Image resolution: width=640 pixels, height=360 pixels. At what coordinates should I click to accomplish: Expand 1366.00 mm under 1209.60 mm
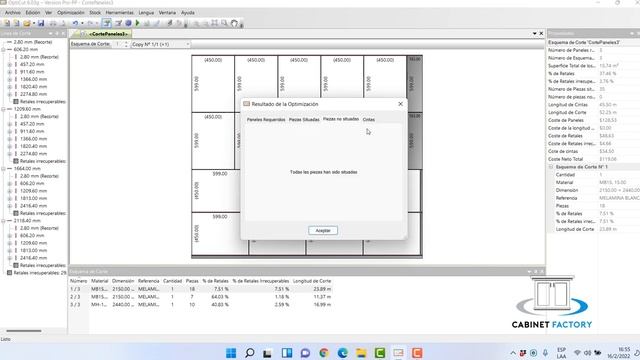(10, 139)
